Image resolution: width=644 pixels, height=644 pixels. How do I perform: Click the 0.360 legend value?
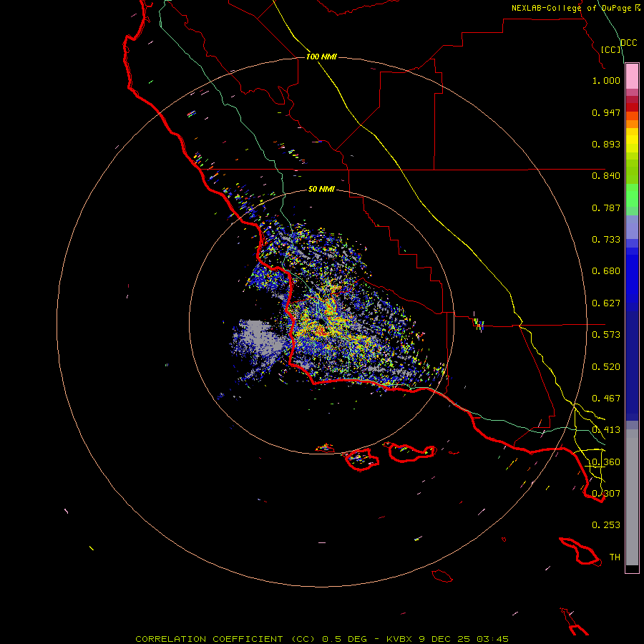(x=606, y=462)
